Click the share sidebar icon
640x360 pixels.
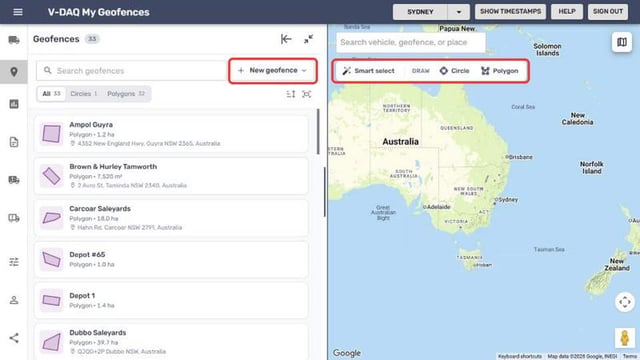click(14, 338)
